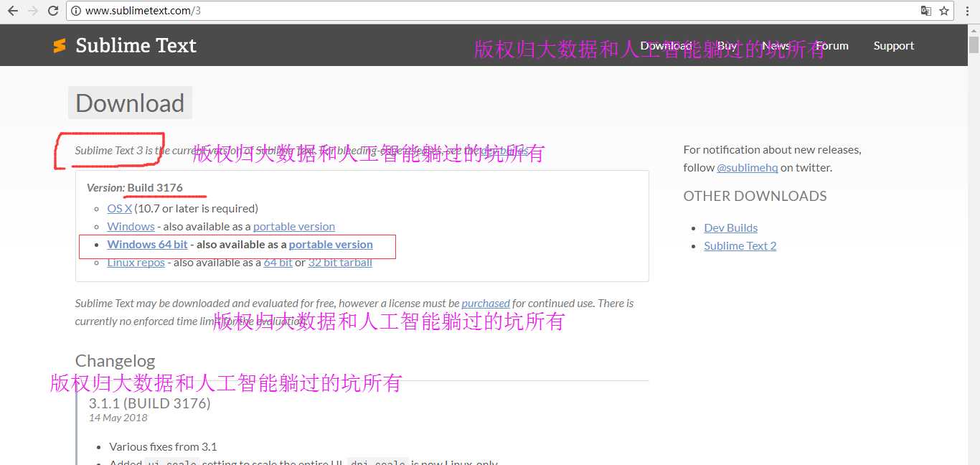This screenshot has height=465, width=980.
Task: Click the Build 3176 version text
Action: [155, 187]
